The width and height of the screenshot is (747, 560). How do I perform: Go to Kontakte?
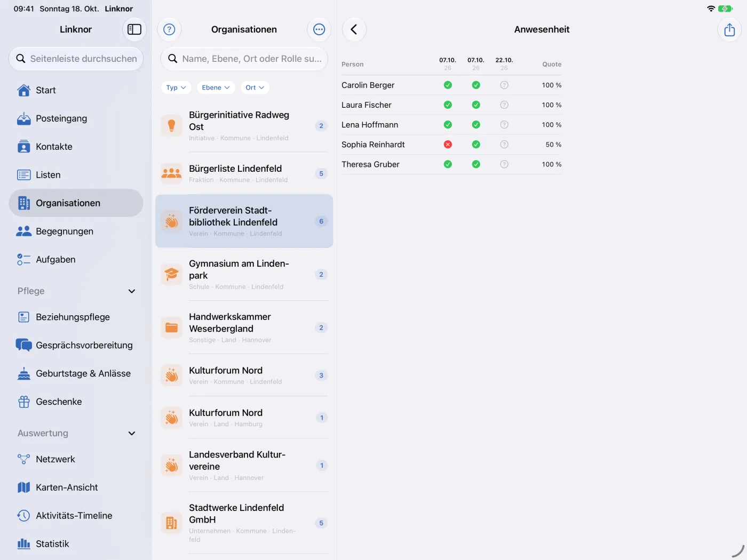coord(76,147)
